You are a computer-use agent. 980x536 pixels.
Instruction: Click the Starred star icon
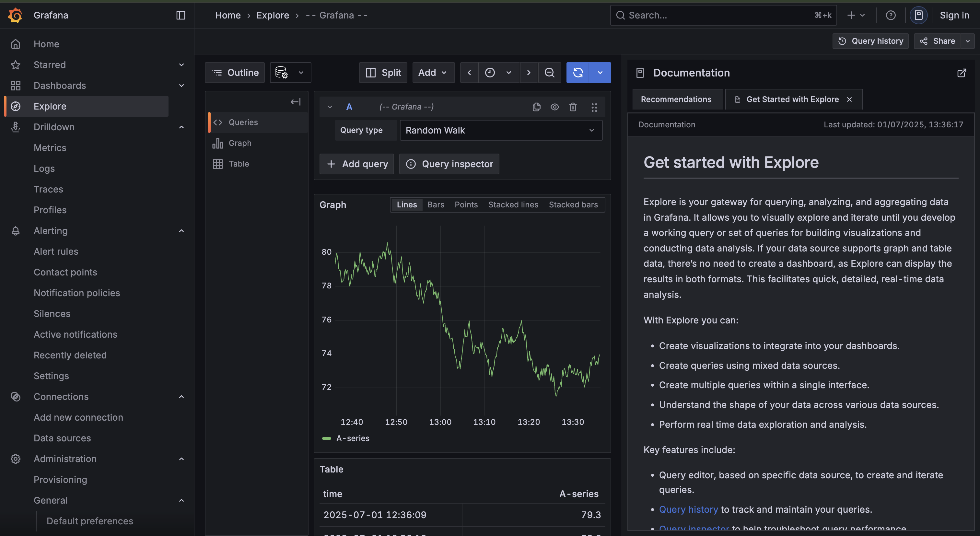(16, 65)
